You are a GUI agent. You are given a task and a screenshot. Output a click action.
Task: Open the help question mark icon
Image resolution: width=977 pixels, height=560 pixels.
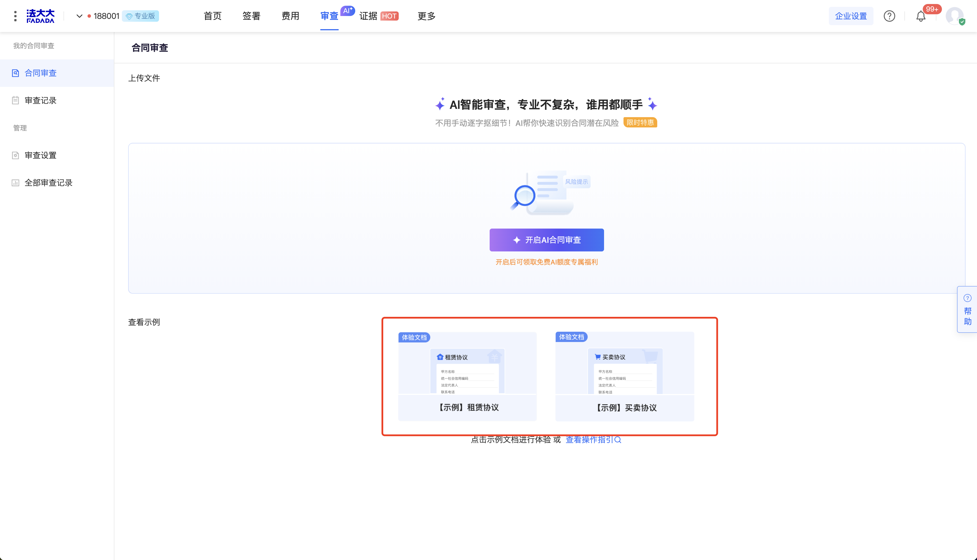[x=889, y=16]
